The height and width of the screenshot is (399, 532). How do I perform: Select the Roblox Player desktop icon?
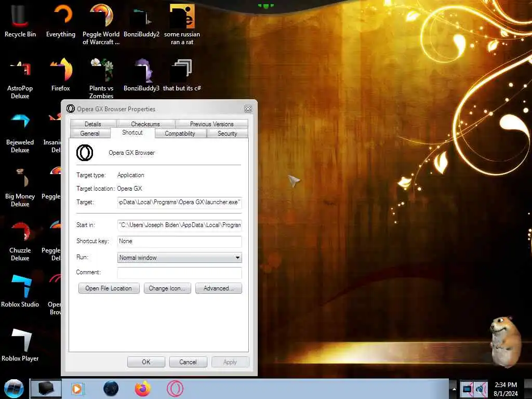tap(20, 345)
